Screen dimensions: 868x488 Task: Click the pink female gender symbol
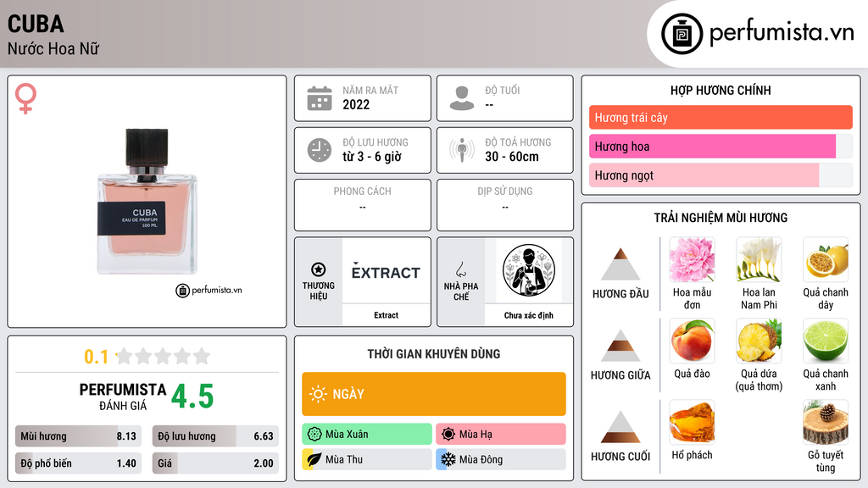(25, 98)
